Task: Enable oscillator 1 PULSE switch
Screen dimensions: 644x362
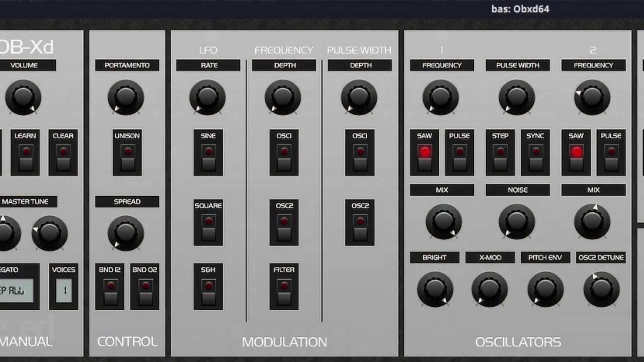Action: coord(459,158)
